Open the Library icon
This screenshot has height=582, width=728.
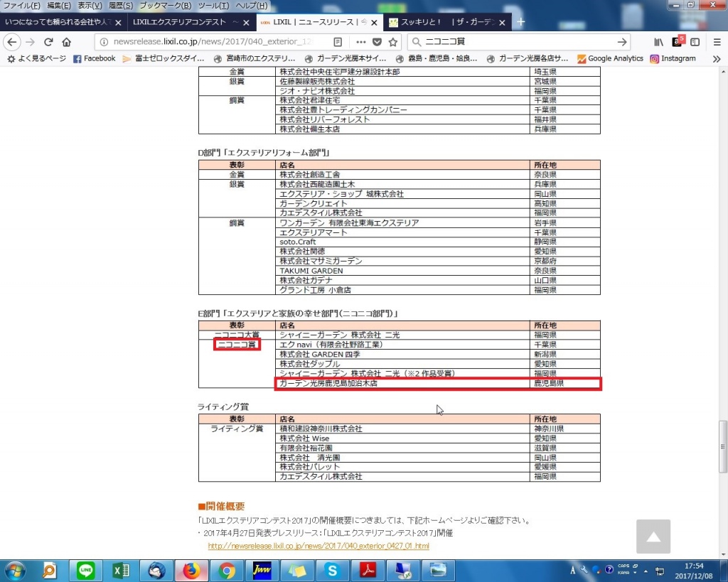click(x=658, y=42)
